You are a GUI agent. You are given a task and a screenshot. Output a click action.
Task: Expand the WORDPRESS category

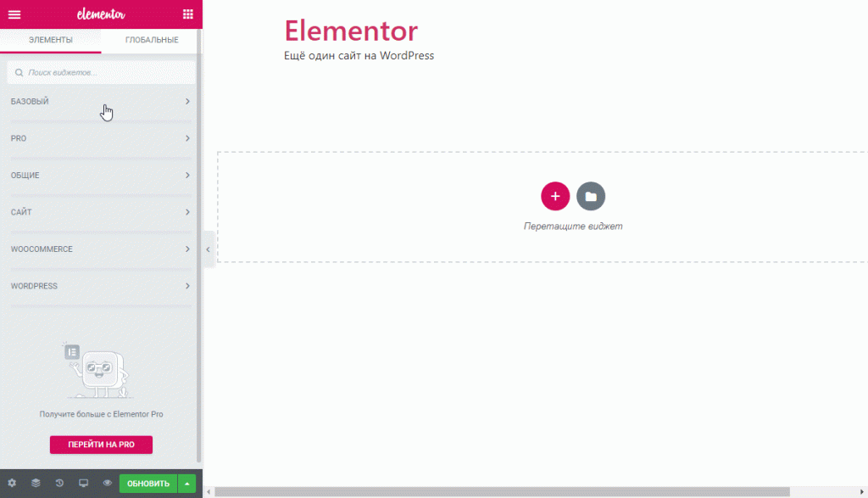pyautogui.click(x=100, y=286)
